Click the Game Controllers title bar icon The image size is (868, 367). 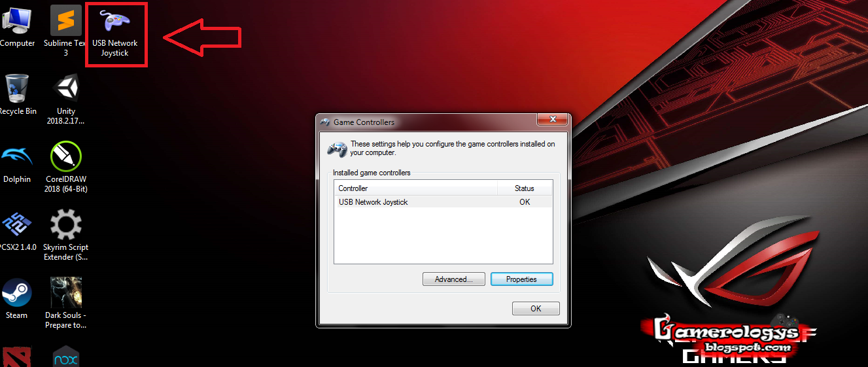coord(325,122)
